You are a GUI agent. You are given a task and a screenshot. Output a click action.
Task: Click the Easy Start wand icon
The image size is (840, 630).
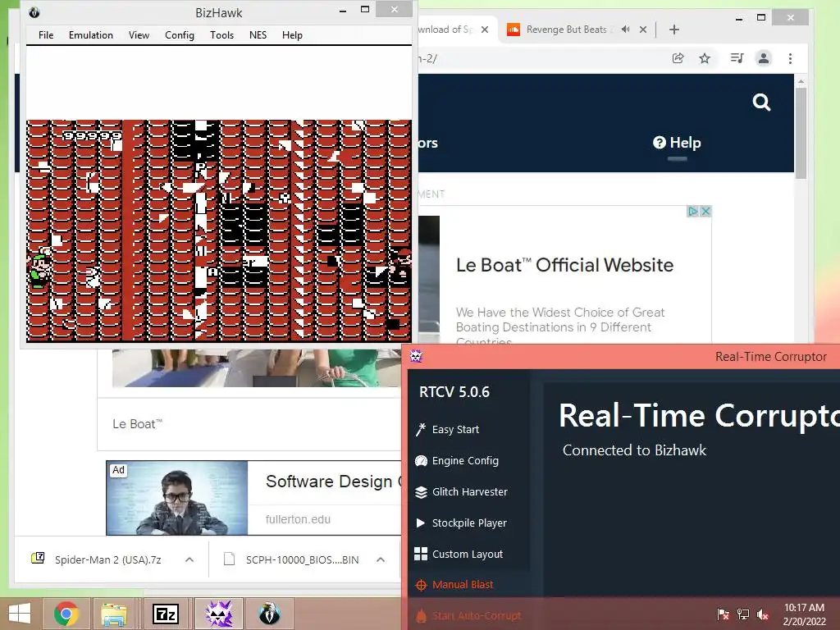[421, 430]
